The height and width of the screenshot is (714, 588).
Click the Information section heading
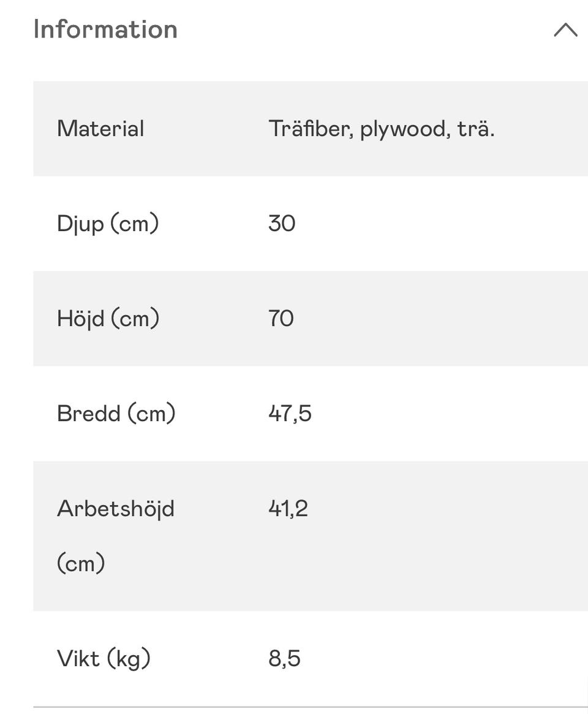click(105, 29)
